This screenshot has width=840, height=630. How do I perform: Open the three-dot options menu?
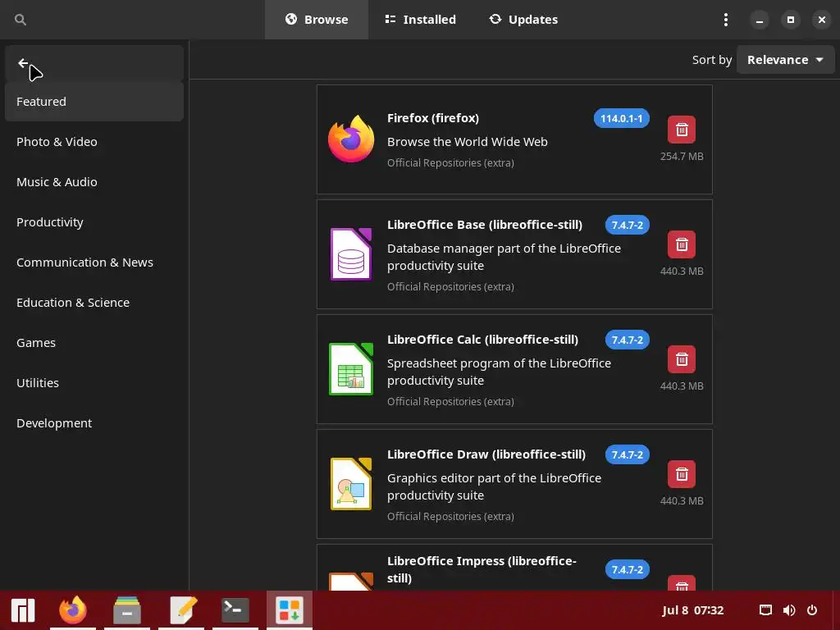pos(725,20)
